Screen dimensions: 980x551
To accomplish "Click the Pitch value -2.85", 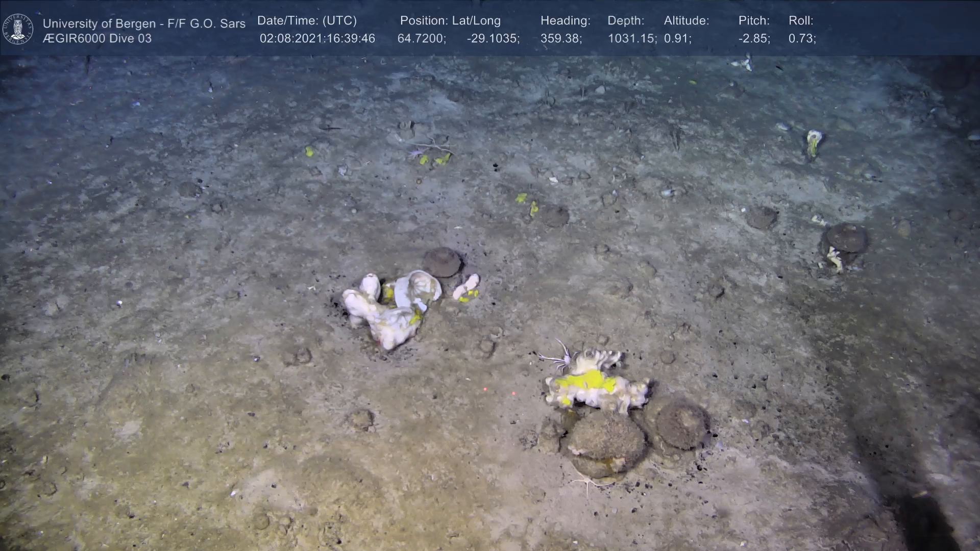I will tap(754, 39).
